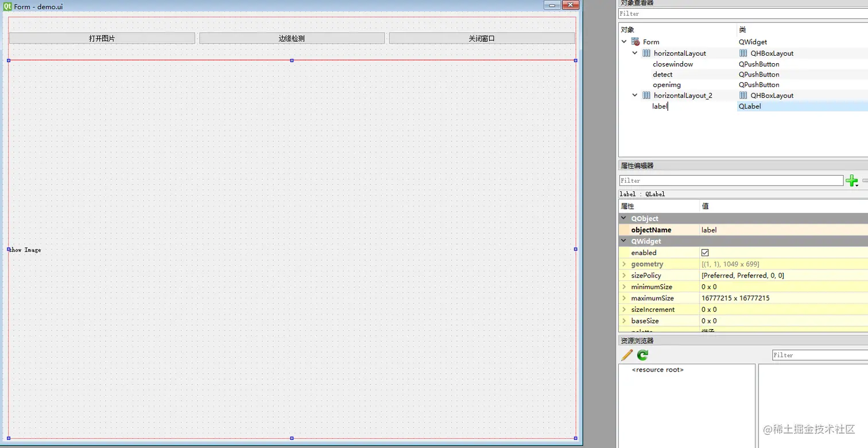Expand the maximumSize property
This screenshot has height=448, width=868.
point(625,298)
